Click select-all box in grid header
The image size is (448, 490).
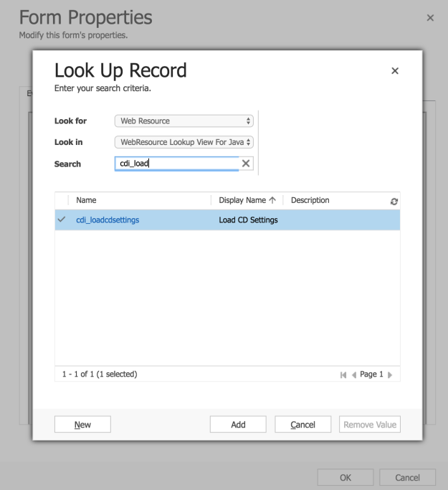click(x=62, y=201)
